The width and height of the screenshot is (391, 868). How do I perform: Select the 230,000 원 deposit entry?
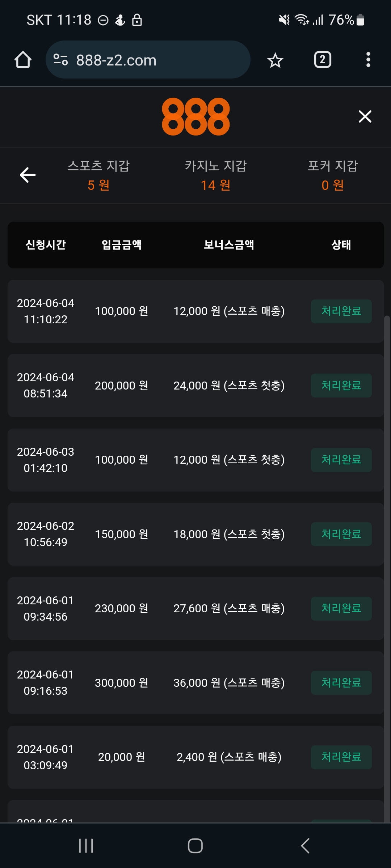122,608
